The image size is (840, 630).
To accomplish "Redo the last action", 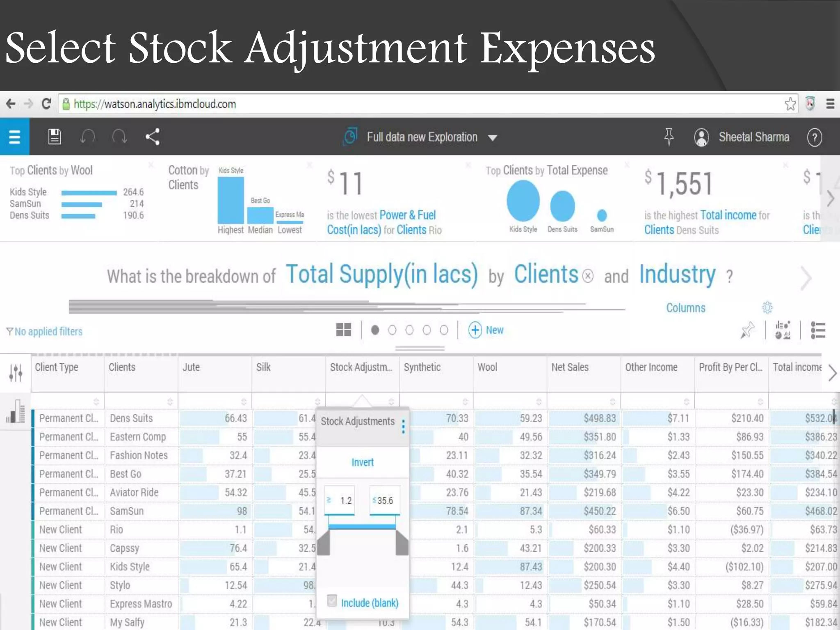I will [119, 137].
